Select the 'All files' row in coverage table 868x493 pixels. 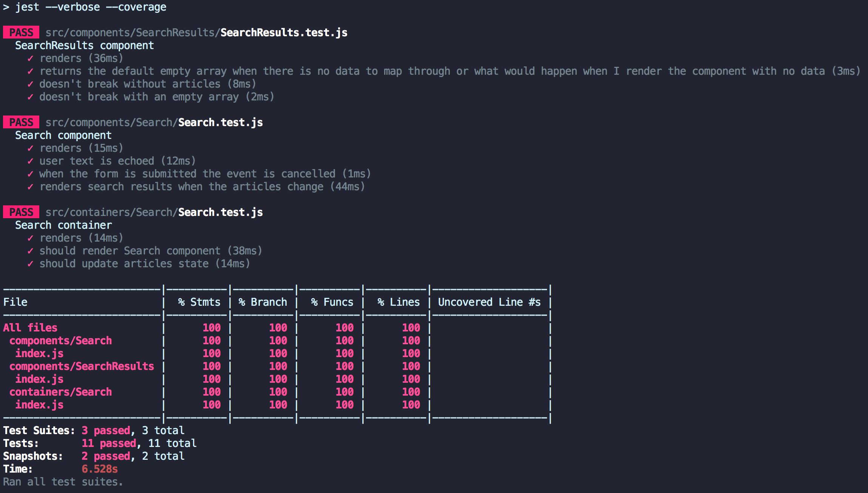(30, 327)
